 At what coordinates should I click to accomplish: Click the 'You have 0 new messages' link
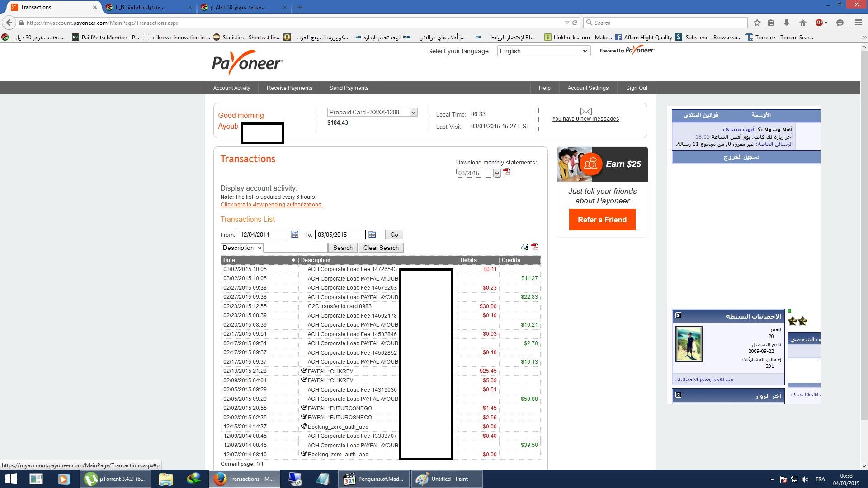point(585,119)
